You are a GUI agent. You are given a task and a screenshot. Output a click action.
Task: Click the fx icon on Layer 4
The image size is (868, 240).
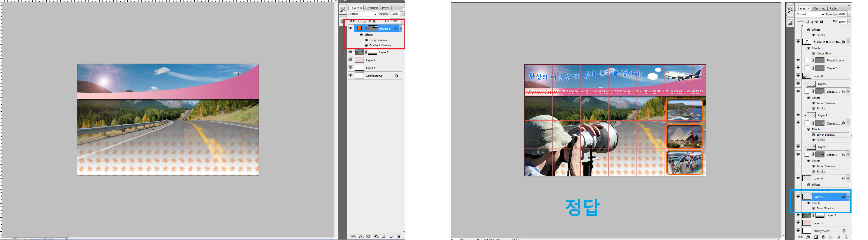click(843, 178)
